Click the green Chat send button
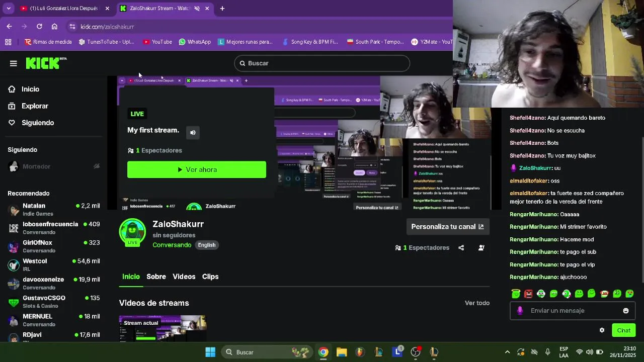644x362 pixels. [624, 330]
